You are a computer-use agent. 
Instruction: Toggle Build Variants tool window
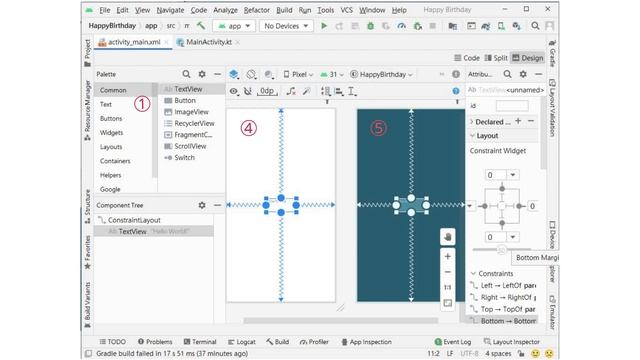point(87,304)
